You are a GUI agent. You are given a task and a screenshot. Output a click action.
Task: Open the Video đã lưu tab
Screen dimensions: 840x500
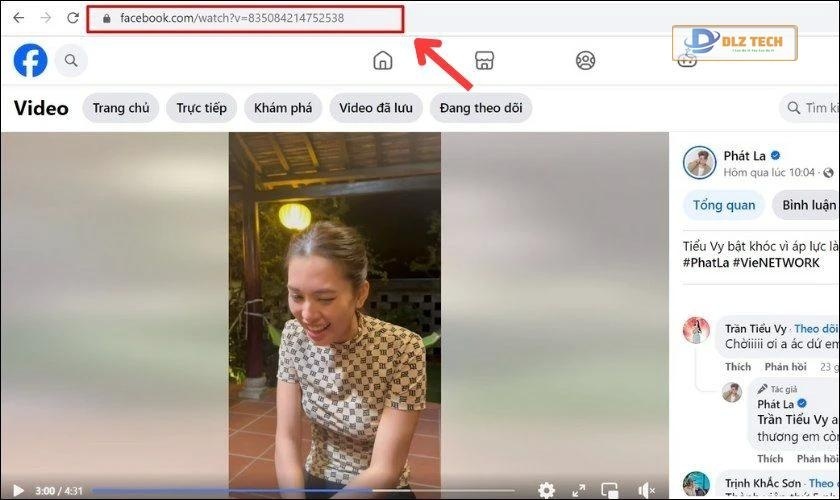pos(376,108)
